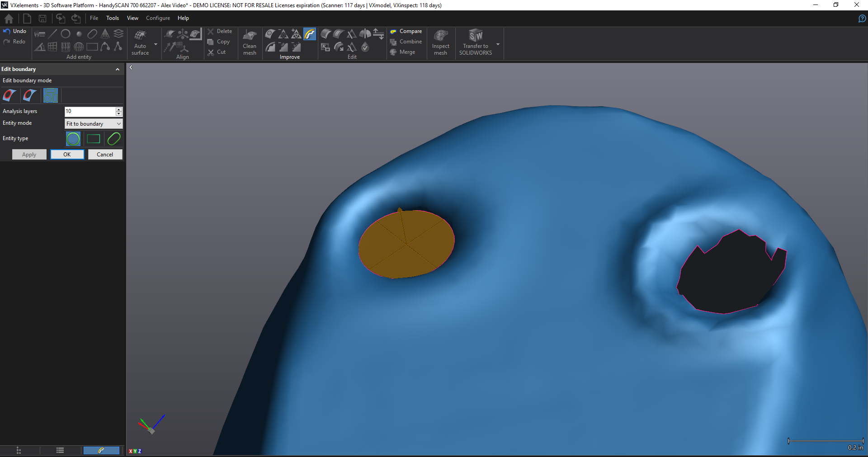This screenshot has height=457, width=868.
Task: Collapse the Edit boundary panel
Action: click(118, 69)
